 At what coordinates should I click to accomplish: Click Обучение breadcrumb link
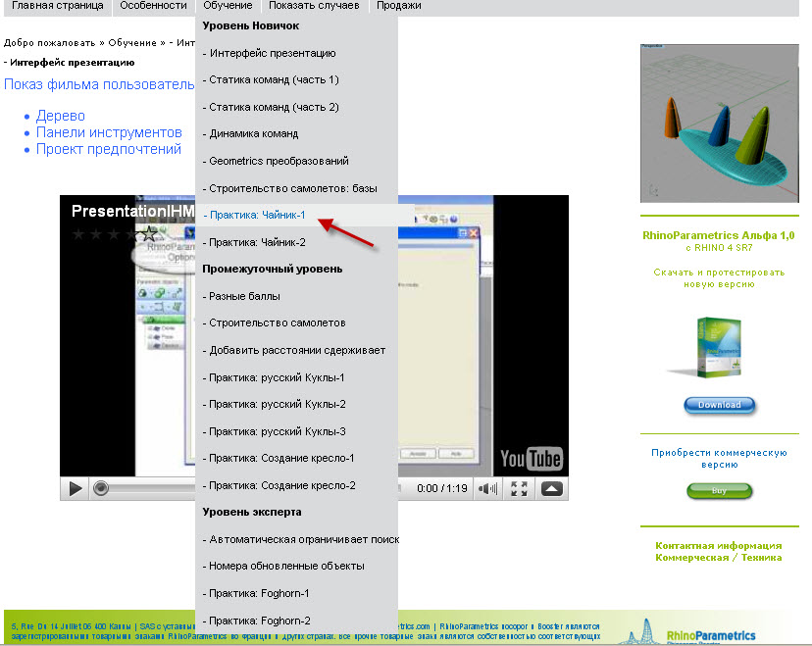click(132, 43)
